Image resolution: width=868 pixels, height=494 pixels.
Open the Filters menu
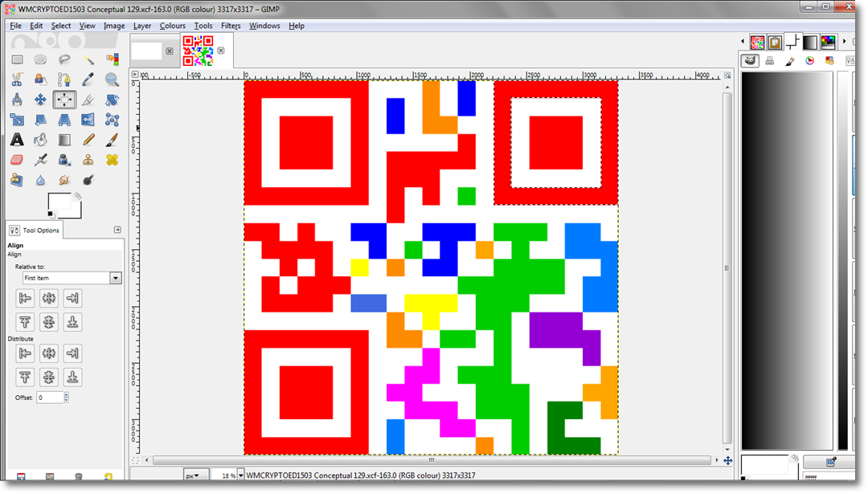point(231,26)
